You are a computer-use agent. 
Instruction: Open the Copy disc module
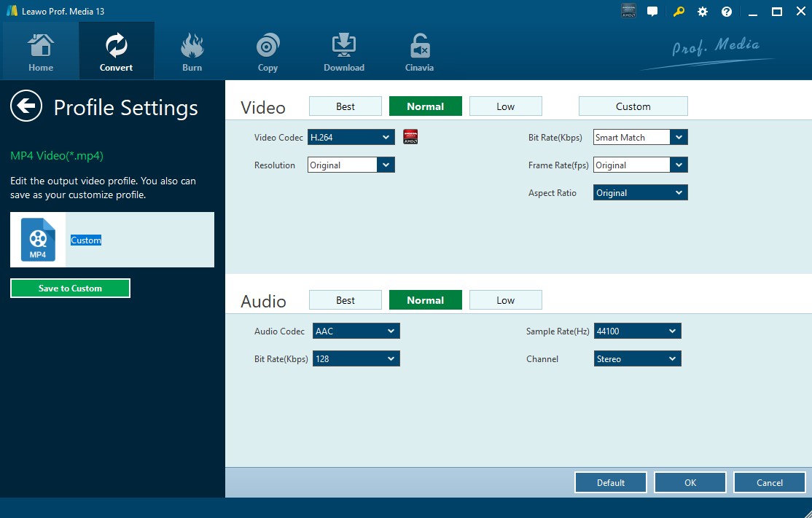[268, 52]
